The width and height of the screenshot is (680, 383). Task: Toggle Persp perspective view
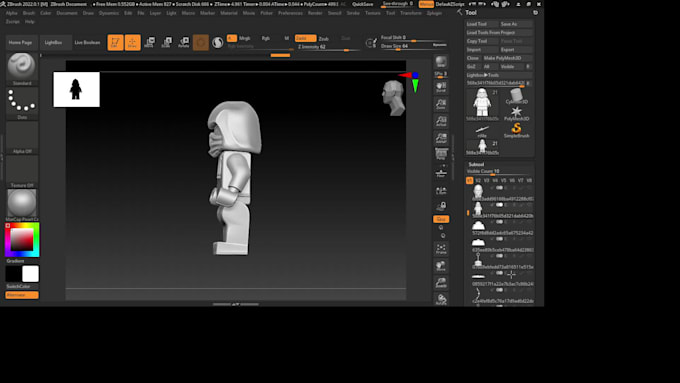tap(441, 154)
